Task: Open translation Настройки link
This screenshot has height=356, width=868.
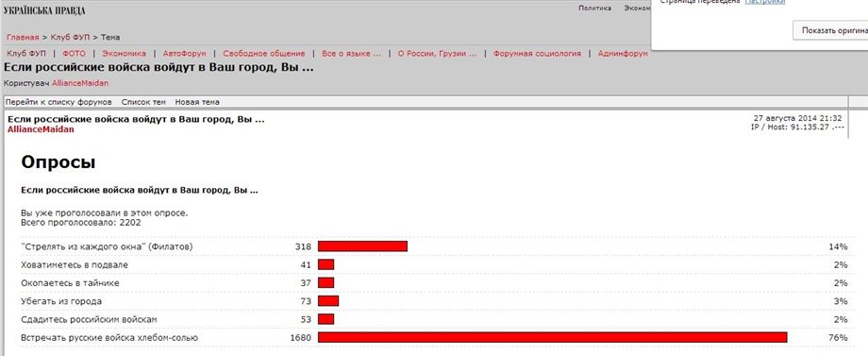Action: click(765, 2)
